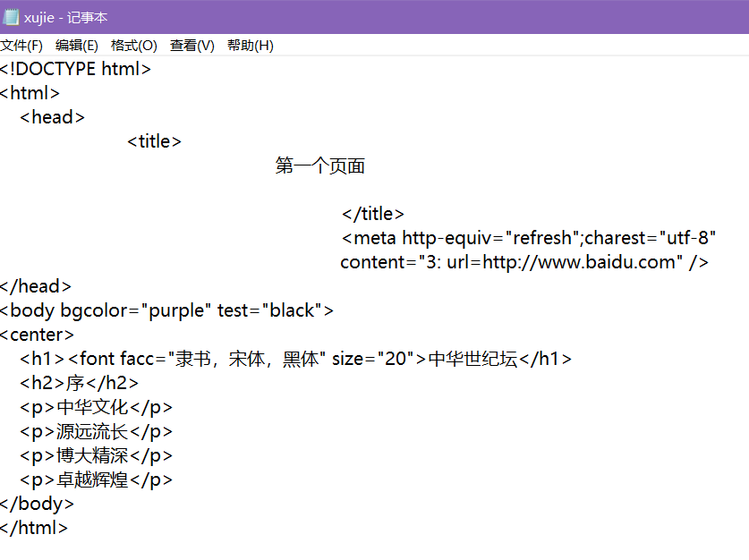Click the <center> tag line
749x560 pixels.
click(38, 335)
